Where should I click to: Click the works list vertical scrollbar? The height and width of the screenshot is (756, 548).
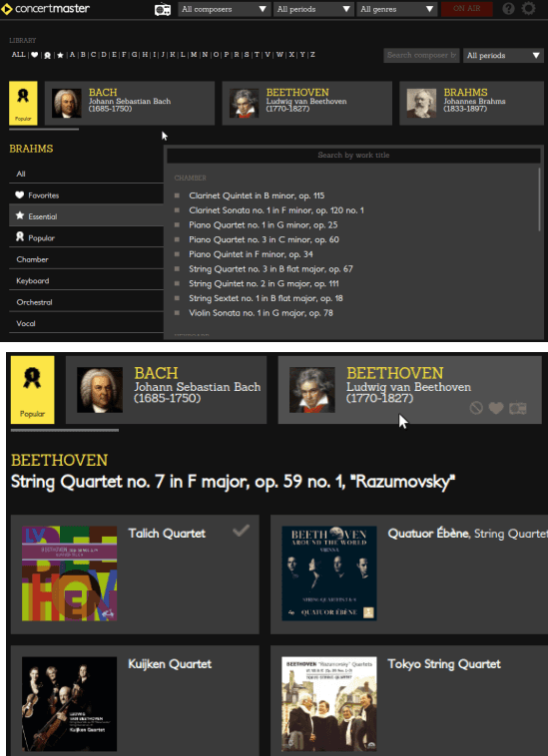pyautogui.click(x=539, y=199)
